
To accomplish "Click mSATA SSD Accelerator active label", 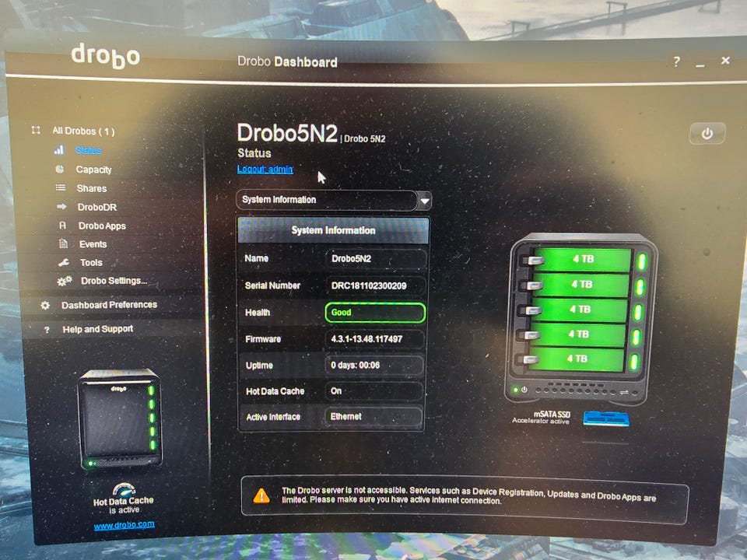I will point(542,417).
